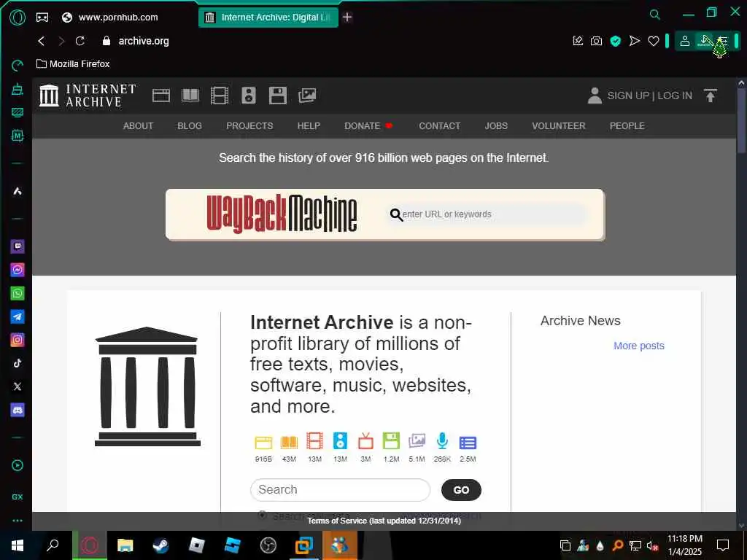The width and height of the screenshot is (747, 560).
Task: Click the ad blocker shield icon
Action: coord(616,41)
